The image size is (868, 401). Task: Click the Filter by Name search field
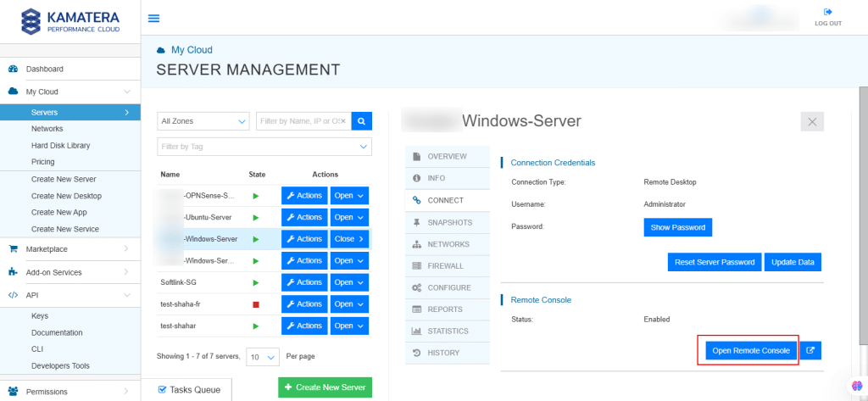pyautogui.click(x=301, y=122)
